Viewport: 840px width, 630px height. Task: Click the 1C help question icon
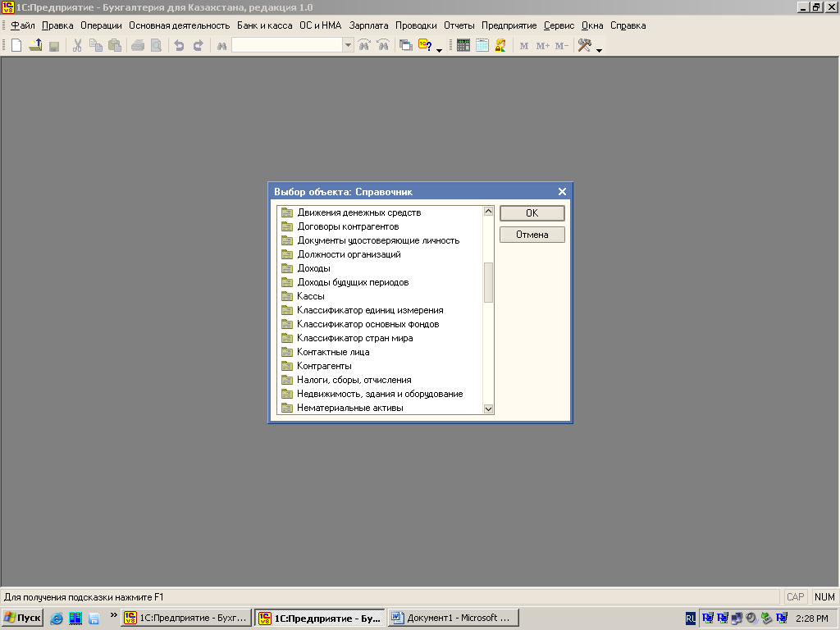click(x=426, y=46)
